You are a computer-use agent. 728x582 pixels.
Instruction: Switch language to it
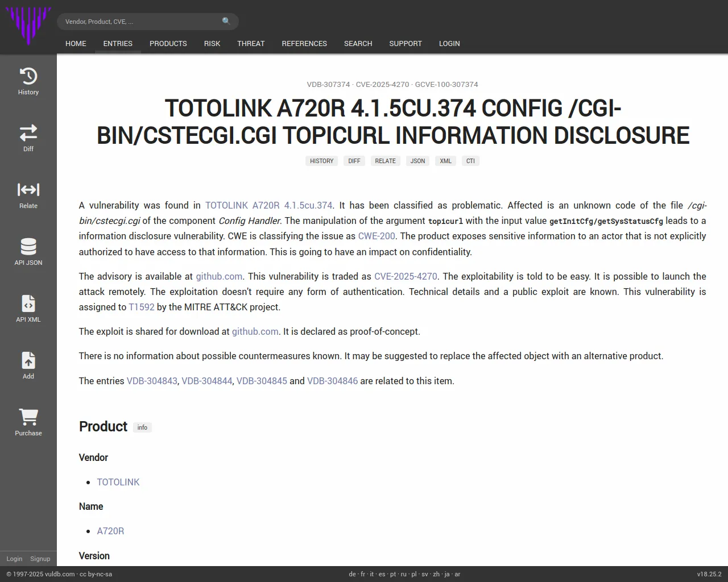coord(372,574)
